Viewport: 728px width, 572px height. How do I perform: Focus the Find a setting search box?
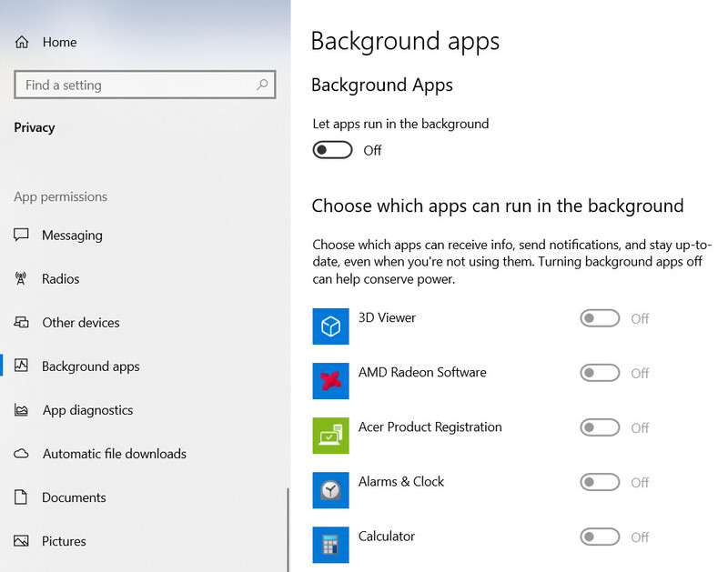tap(145, 85)
